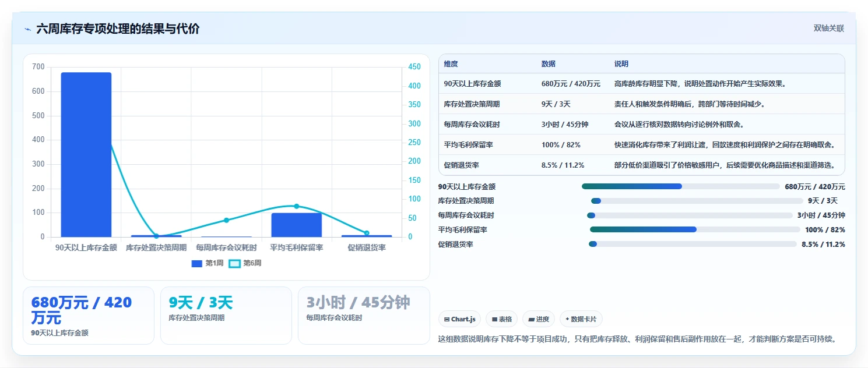Viewport: 868px width, 368px height.
Task: Click table cell 3小时 / 45分钟
Action: coord(565,125)
